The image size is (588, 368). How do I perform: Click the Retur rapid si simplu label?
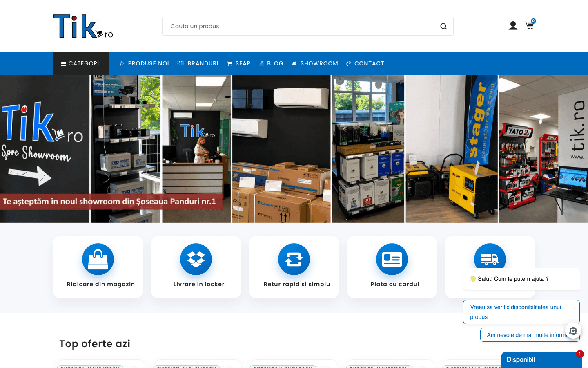[297, 284]
